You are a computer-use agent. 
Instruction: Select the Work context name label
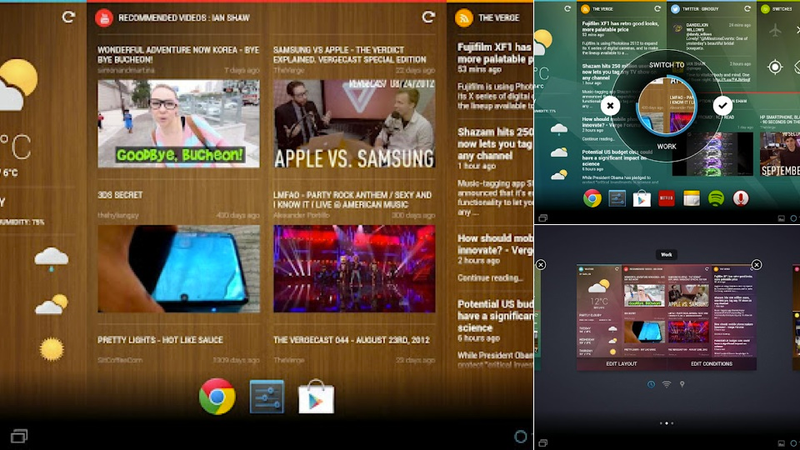pyautogui.click(x=666, y=255)
